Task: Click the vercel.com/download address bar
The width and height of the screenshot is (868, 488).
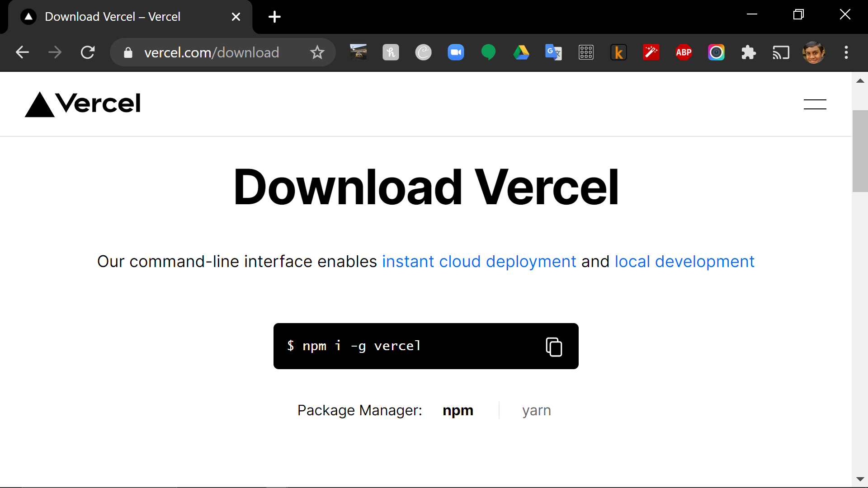Action: click(x=212, y=52)
